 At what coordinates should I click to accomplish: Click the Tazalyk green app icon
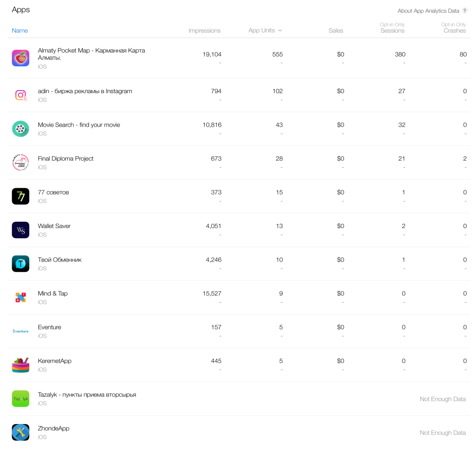(20, 399)
